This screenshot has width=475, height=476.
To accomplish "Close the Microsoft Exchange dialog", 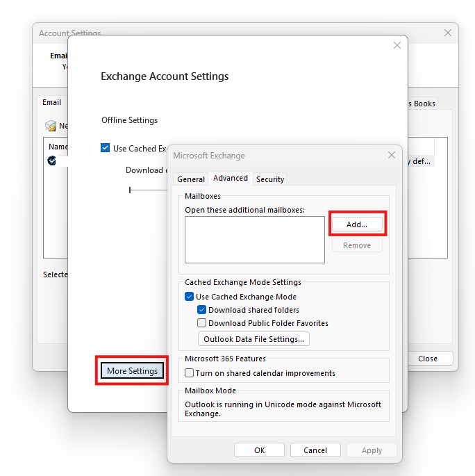I will click(392, 155).
